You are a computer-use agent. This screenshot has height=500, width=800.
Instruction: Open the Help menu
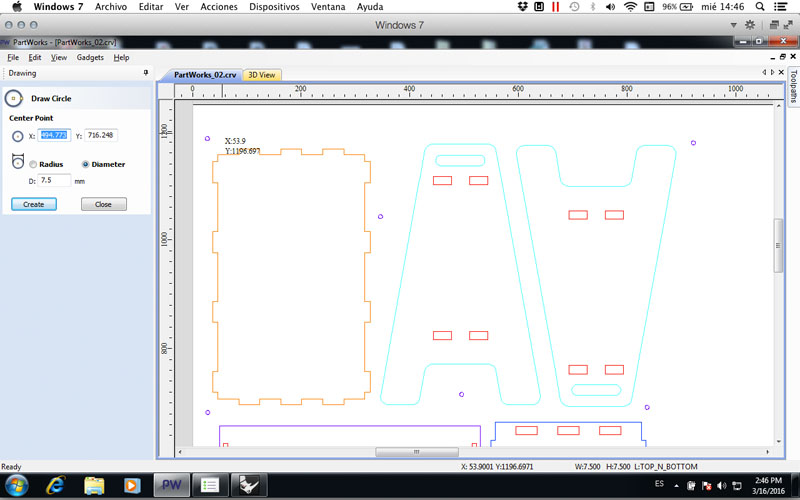coord(121,58)
